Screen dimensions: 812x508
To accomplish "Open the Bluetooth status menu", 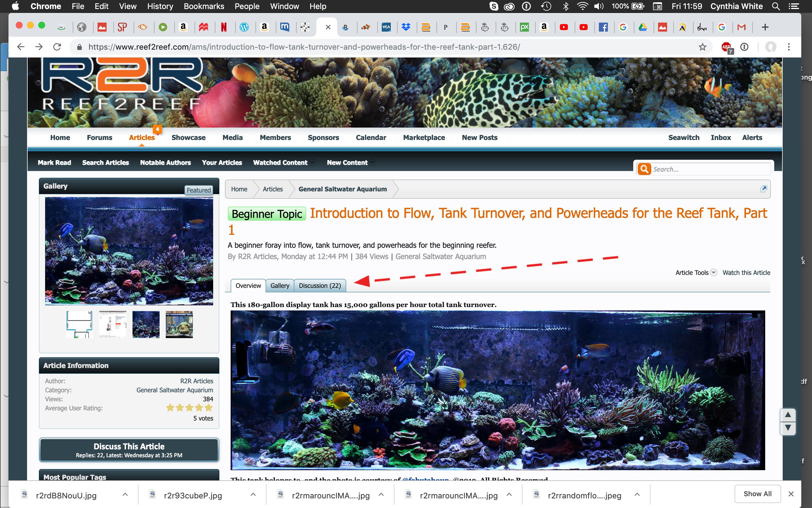I will point(566,6).
